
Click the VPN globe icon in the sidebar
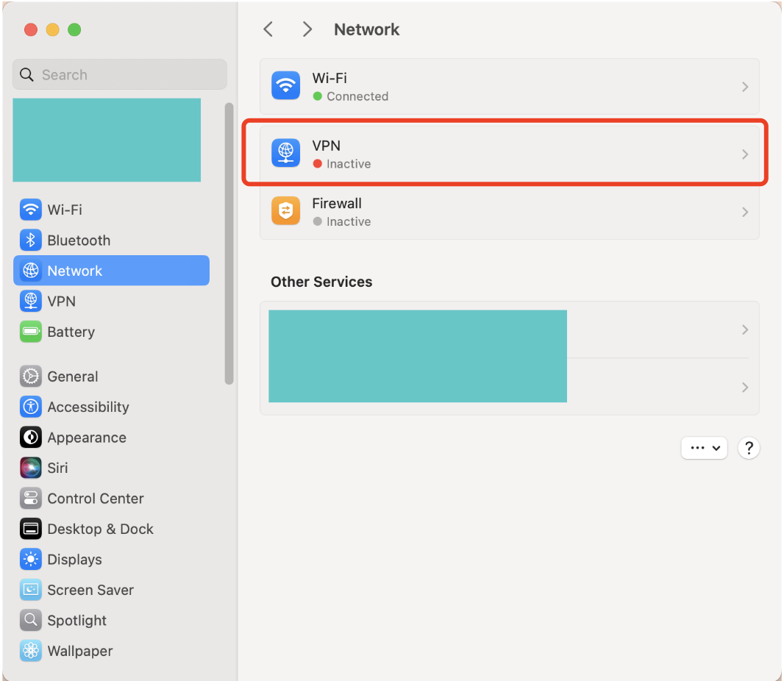tap(30, 301)
